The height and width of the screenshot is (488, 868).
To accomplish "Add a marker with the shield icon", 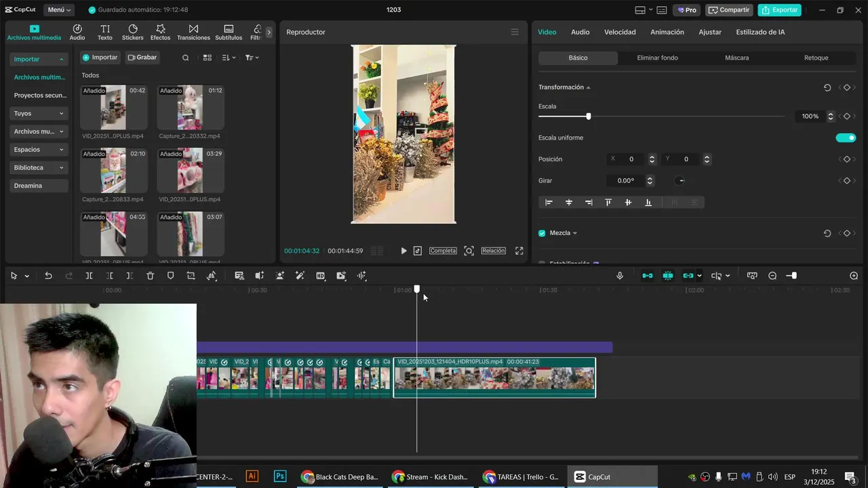I will (x=171, y=276).
